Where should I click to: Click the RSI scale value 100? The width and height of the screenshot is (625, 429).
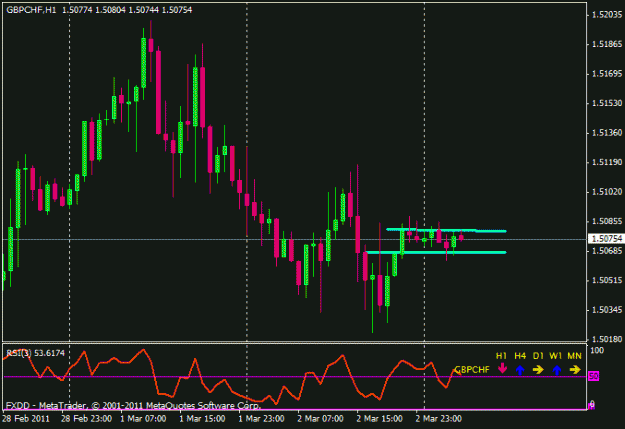coord(597,351)
